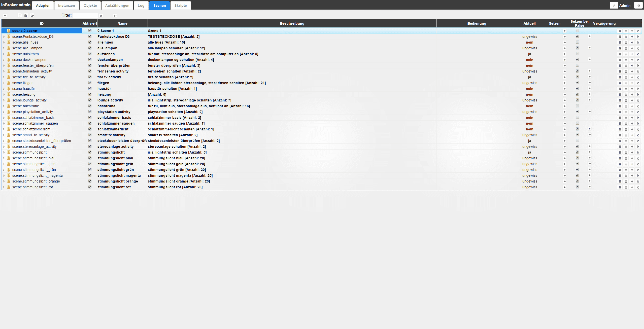Enable Setzen bei False for scene.alle_hues
Screen dimensions: 644x329
pyautogui.click(x=578, y=42)
